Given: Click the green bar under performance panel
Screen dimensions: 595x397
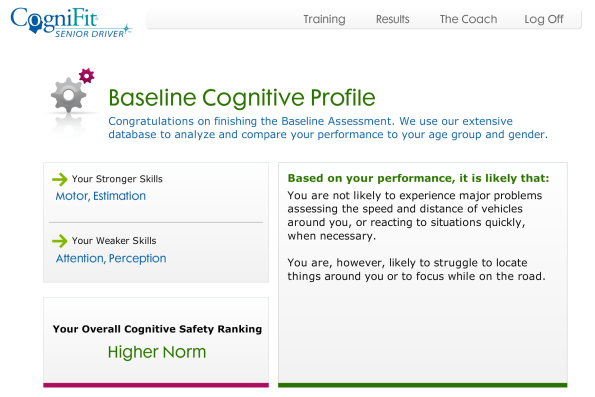Looking at the screenshot, I should [x=423, y=385].
